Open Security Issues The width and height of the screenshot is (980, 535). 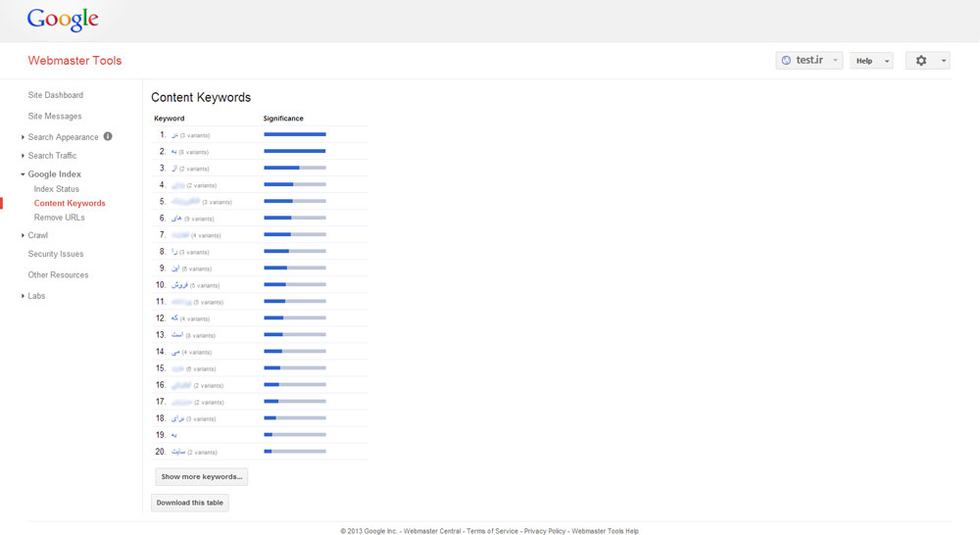click(56, 254)
